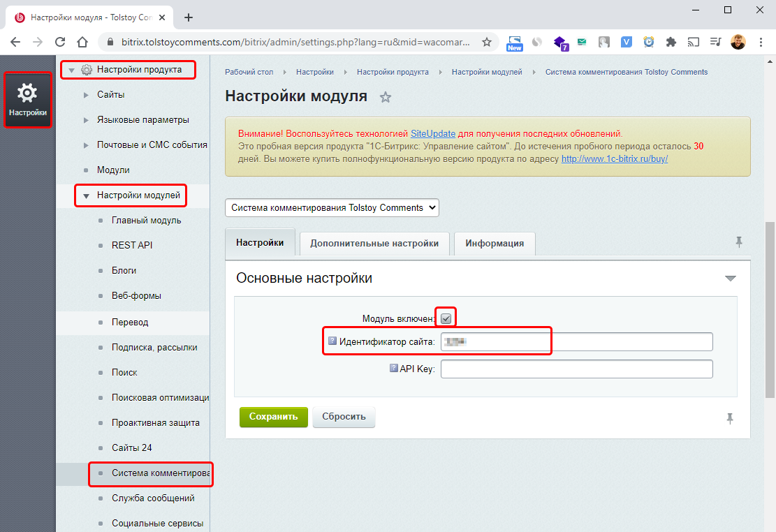Viewport: 776px width, 532px height.
Task: Select Сайты 24 in the tree
Action: point(131,448)
